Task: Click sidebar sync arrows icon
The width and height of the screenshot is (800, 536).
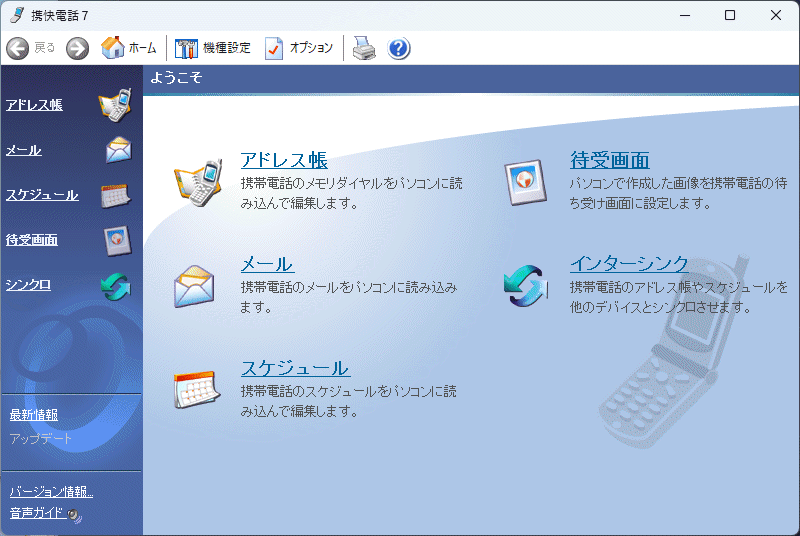Action: point(116,287)
